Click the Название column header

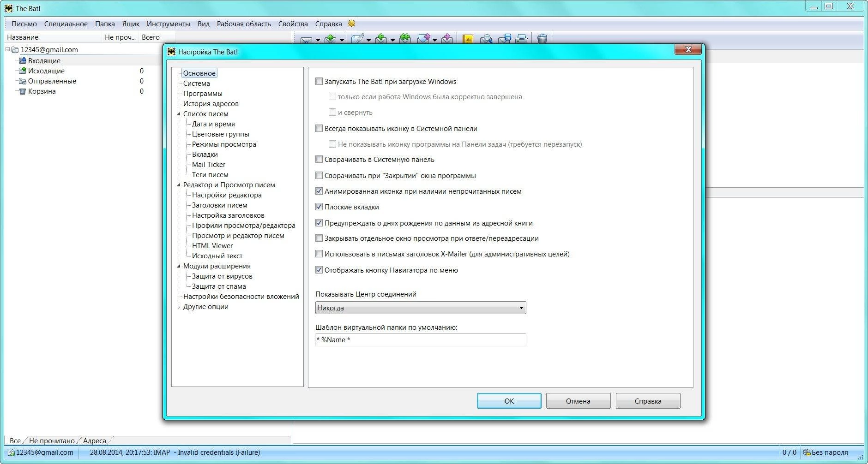(53, 37)
